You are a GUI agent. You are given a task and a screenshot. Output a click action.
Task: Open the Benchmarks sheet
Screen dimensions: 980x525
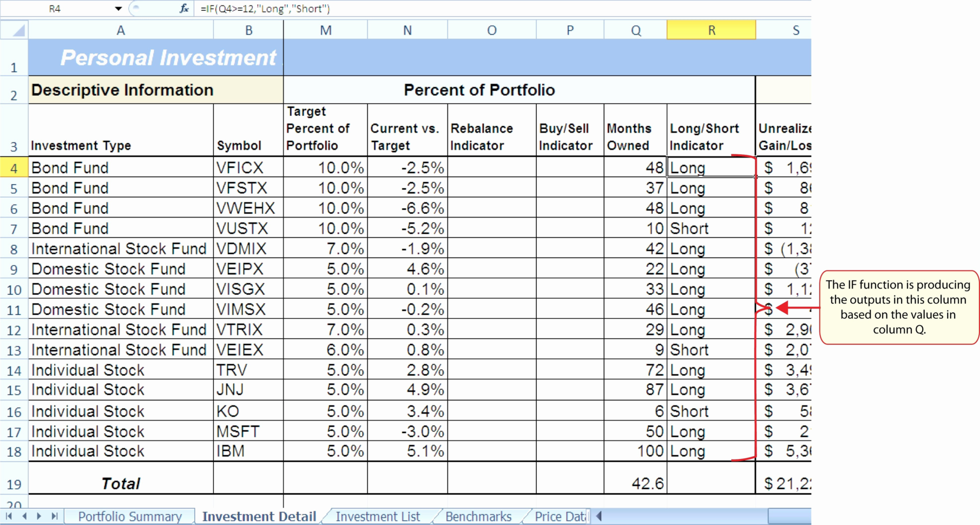point(478,516)
